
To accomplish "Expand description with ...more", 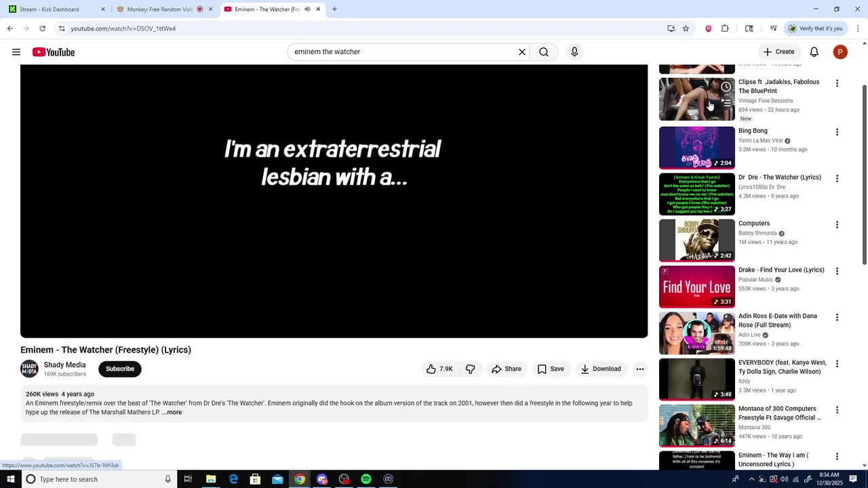I will (x=172, y=412).
